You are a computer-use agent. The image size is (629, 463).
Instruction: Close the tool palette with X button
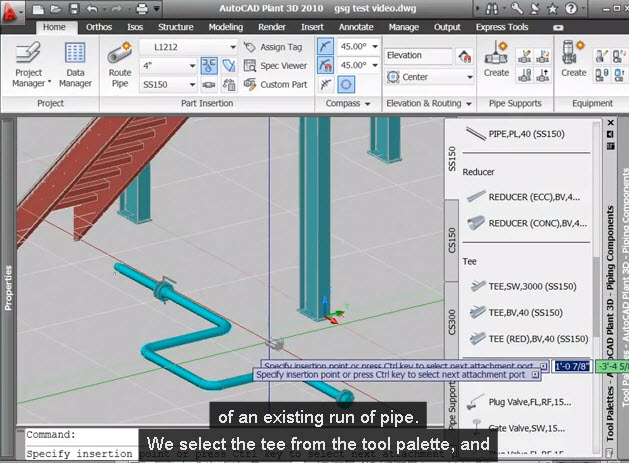611,123
